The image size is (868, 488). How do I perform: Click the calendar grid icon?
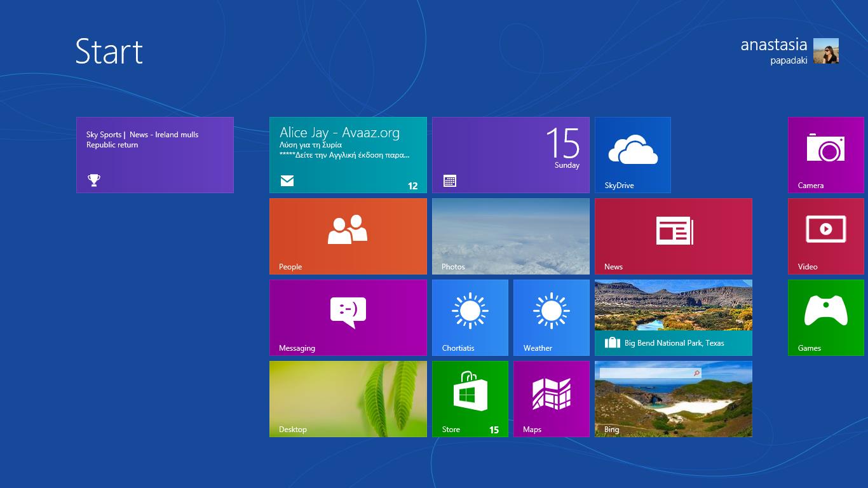coord(450,181)
